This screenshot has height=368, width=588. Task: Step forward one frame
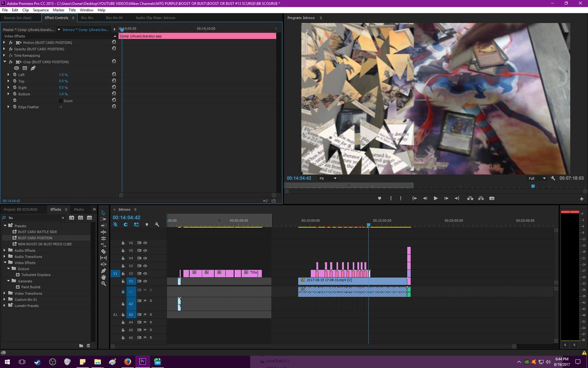pyautogui.click(x=446, y=198)
